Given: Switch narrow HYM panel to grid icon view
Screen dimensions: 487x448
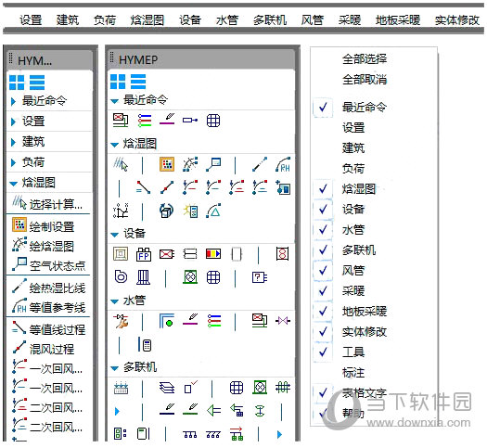Looking at the screenshot, I should 17,83.
